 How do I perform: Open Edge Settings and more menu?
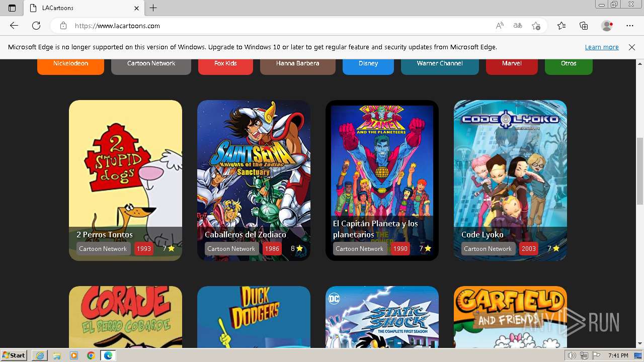[630, 26]
